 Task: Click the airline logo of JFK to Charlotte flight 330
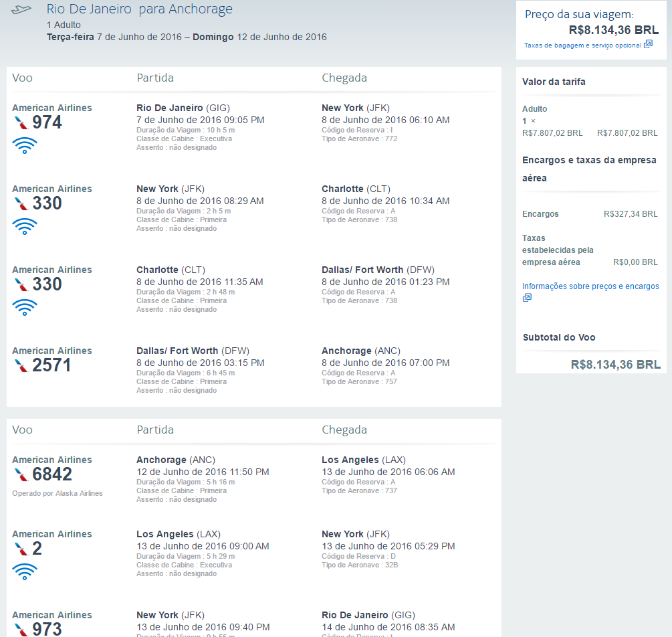pyautogui.click(x=21, y=204)
